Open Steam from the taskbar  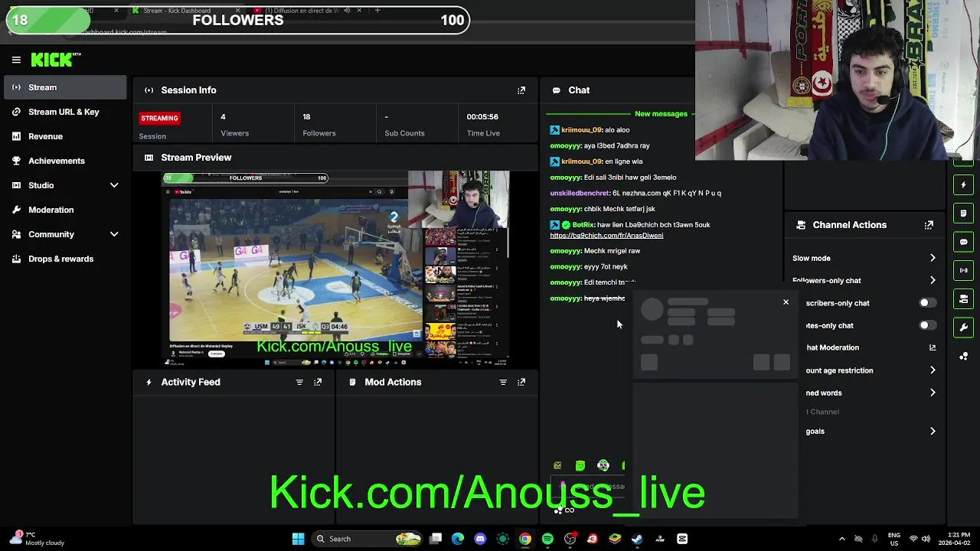[637, 539]
